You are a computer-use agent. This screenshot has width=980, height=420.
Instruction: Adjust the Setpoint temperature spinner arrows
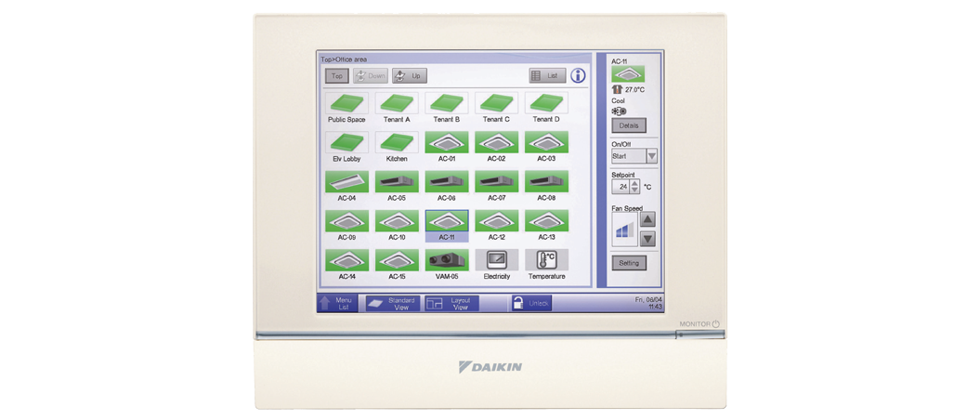pos(634,187)
